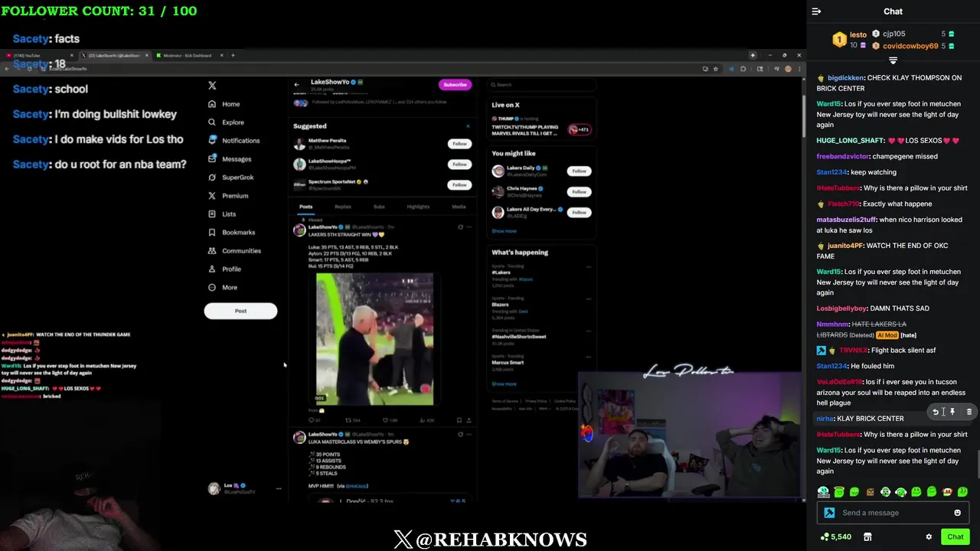Play the pinned Lakers post video
This screenshot has width=980, height=551.
point(374,339)
